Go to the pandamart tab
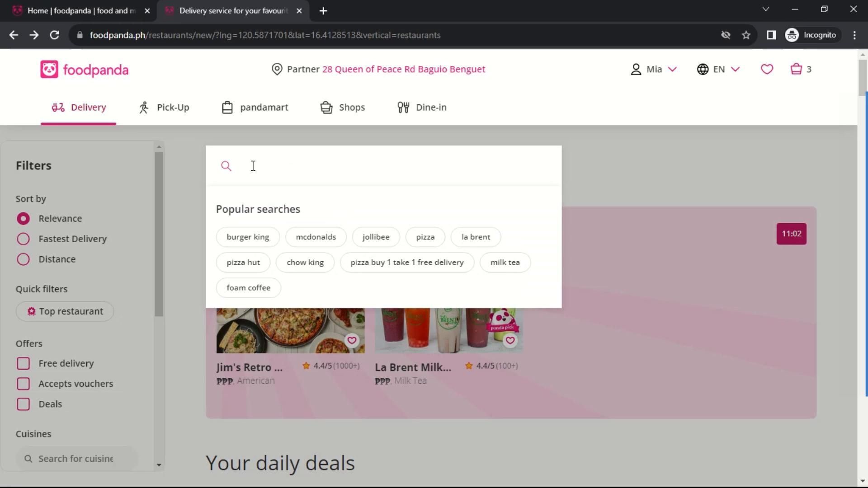 tap(255, 108)
